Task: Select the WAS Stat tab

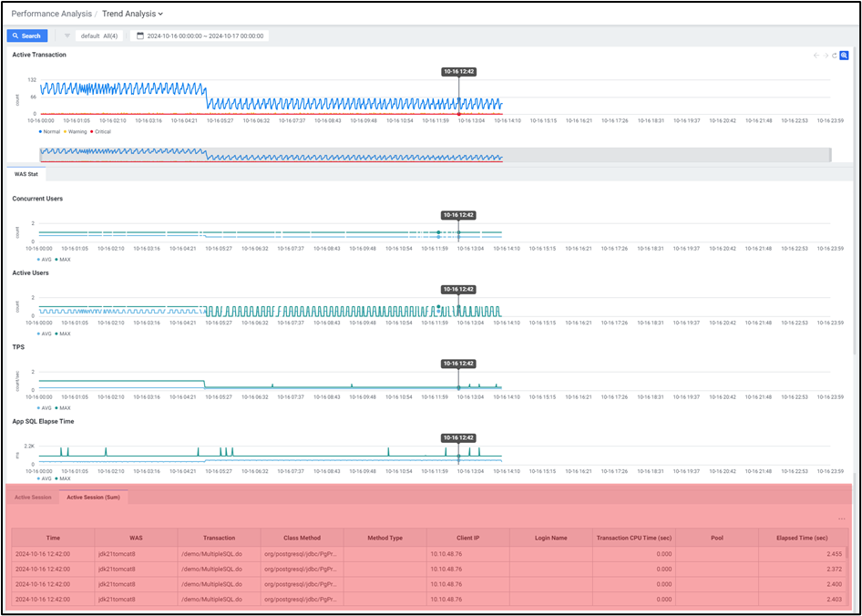Action: pos(26,173)
